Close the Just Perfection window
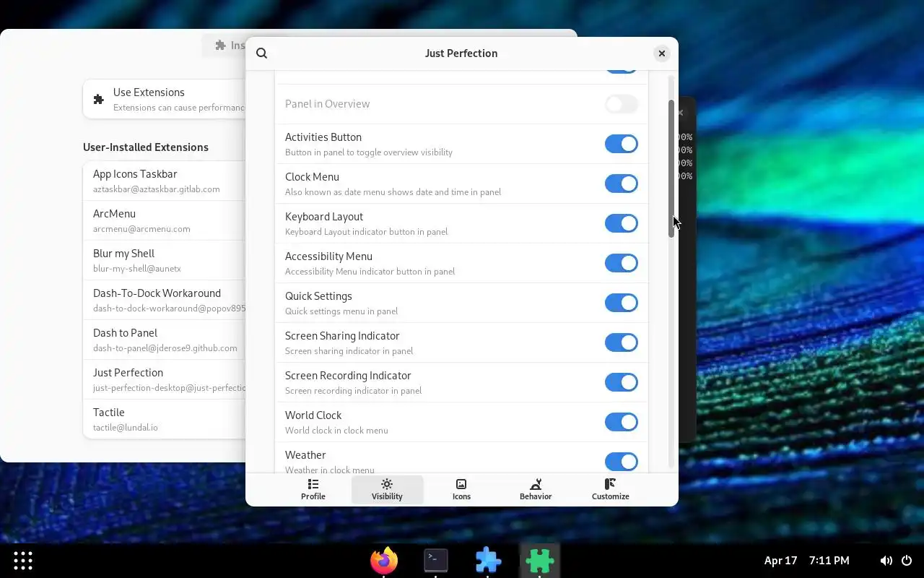 tap(661, 53)
